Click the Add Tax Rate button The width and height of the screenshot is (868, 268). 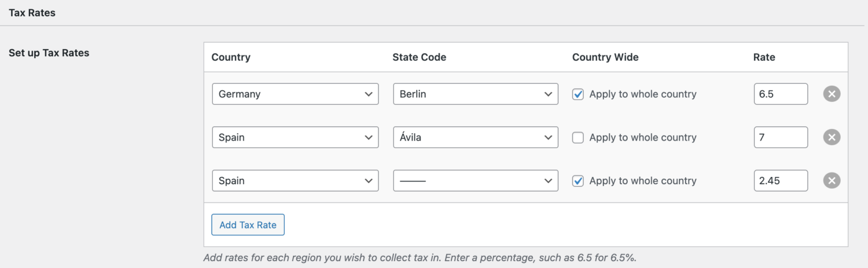click(248, 225)
